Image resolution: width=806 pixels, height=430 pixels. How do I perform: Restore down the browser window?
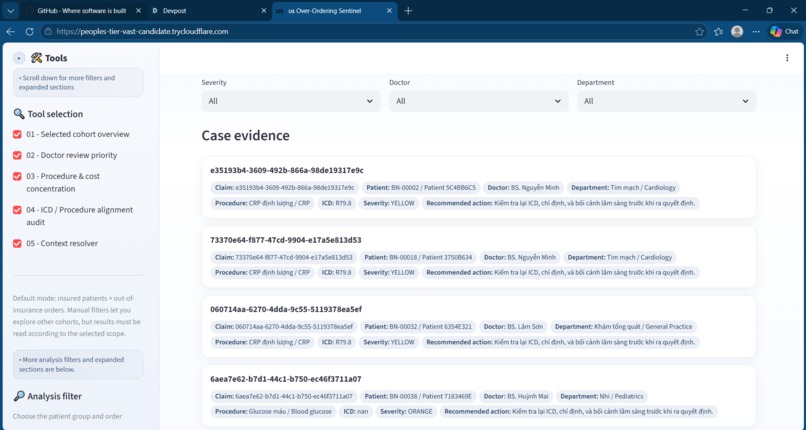(770, 10)
